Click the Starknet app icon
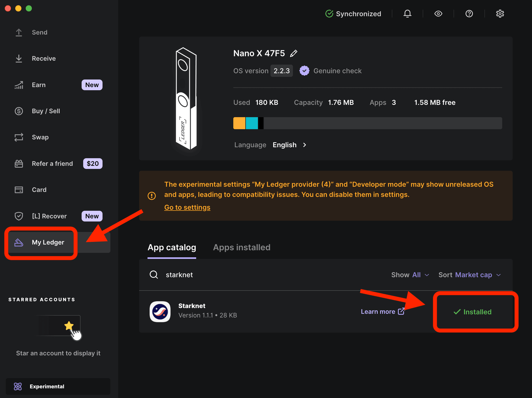This screenshot has width=532, height=398. pyautogui.click(x=160, y=311)
